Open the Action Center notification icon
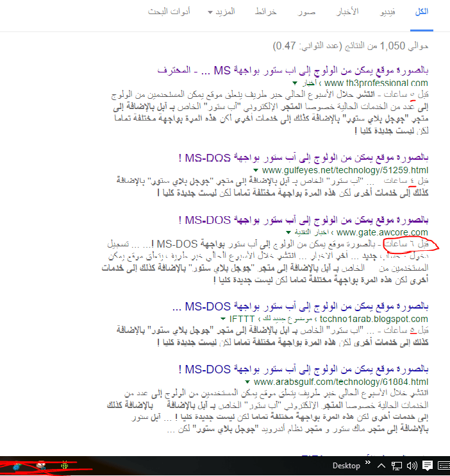Screen dimensions: 450x476 427,466
